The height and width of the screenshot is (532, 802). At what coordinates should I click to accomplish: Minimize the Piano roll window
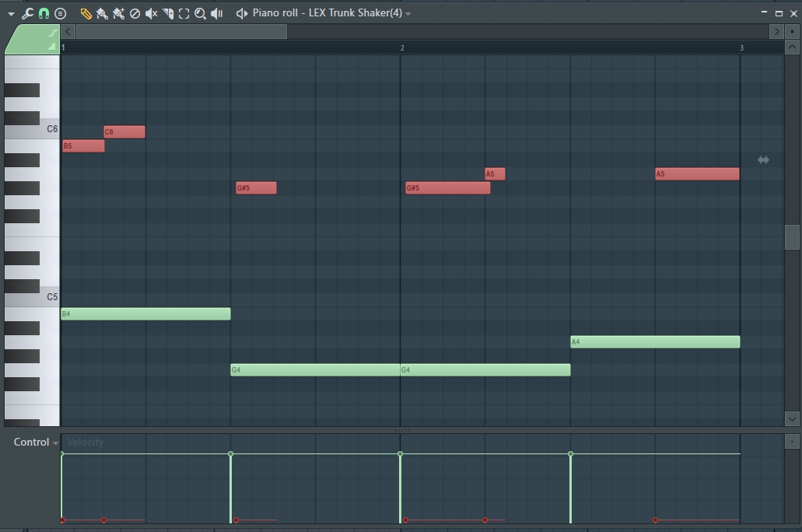pyautogui.click(x=764, y=12)
